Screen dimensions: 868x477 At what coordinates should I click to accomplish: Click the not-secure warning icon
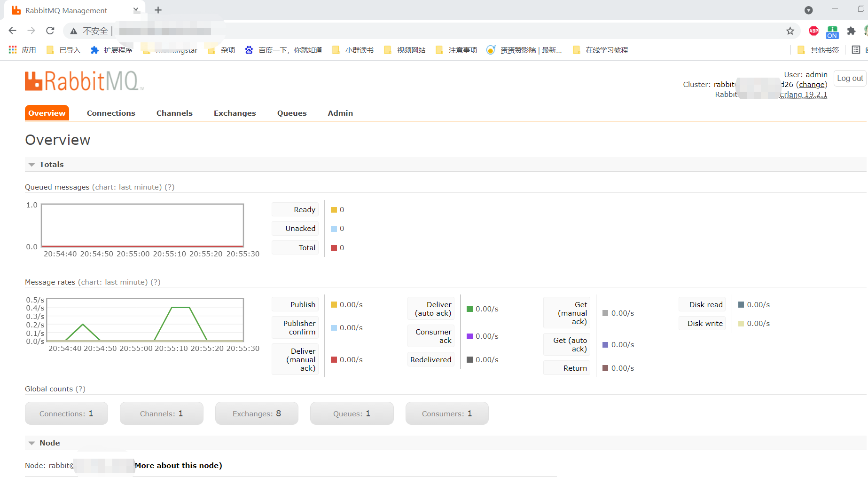(74, 31)
